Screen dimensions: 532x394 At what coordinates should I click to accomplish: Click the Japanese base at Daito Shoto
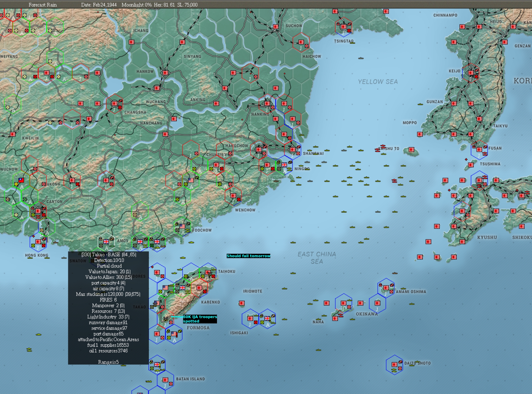click(395, 364)
